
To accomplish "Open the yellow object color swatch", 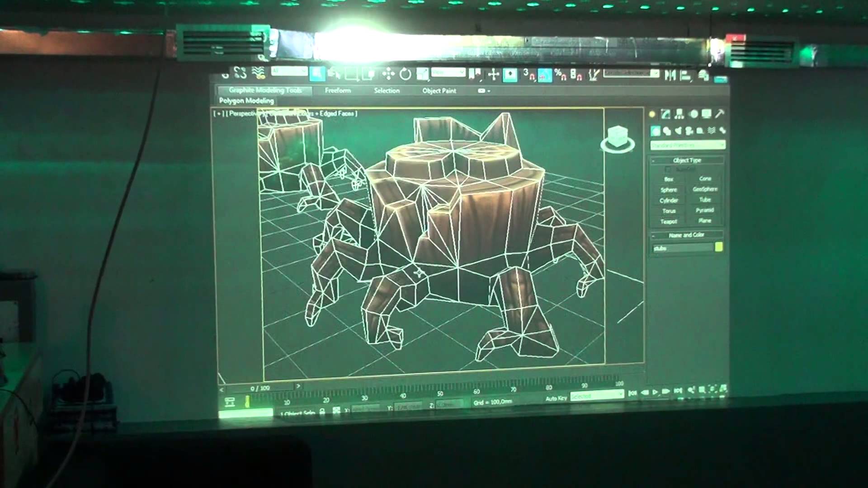I will tap(719, 247).
